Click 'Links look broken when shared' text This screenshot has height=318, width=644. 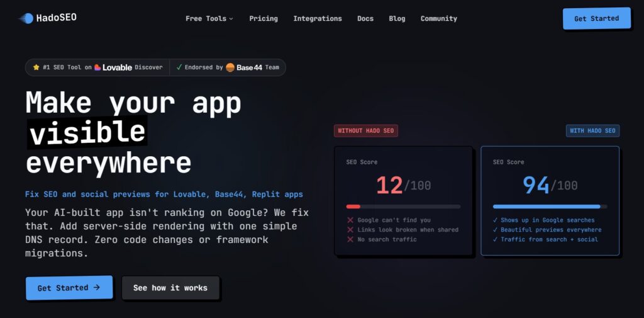(408, 230)
